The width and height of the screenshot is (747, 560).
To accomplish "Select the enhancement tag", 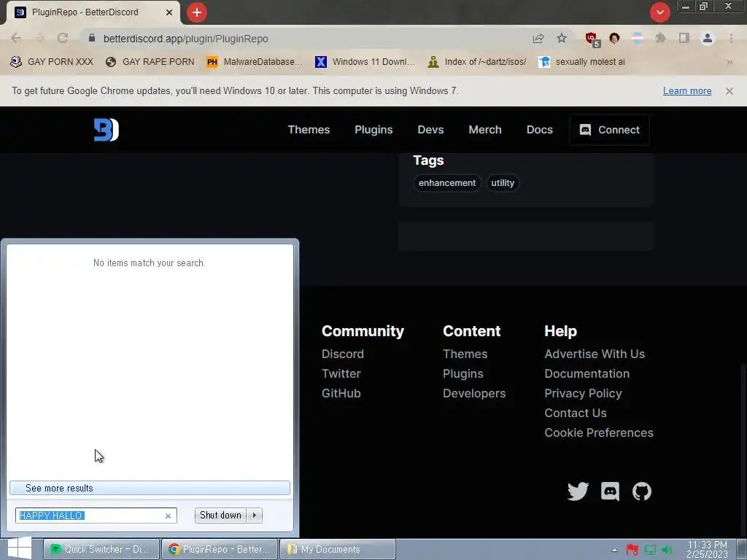I will 447,183.
